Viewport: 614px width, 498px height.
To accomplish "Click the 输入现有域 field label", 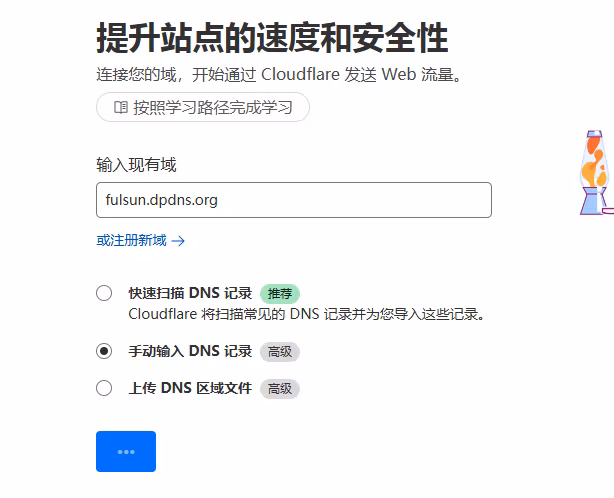I will click(x=136, y=165).
